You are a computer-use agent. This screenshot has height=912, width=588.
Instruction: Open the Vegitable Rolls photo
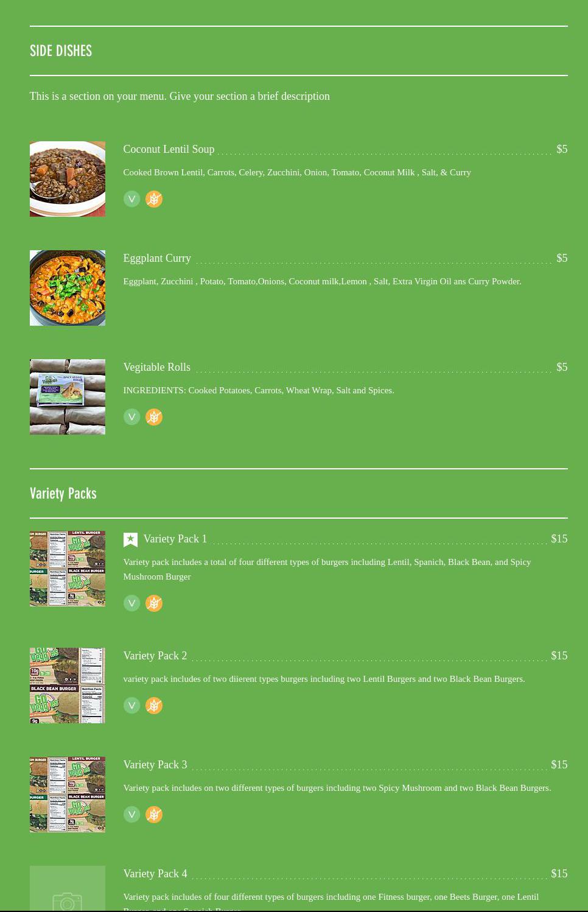point(68,397)
